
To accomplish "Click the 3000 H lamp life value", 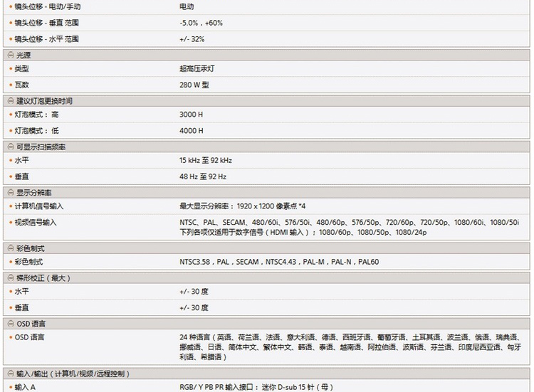I will pyautogui.click(x=192, y=115).
